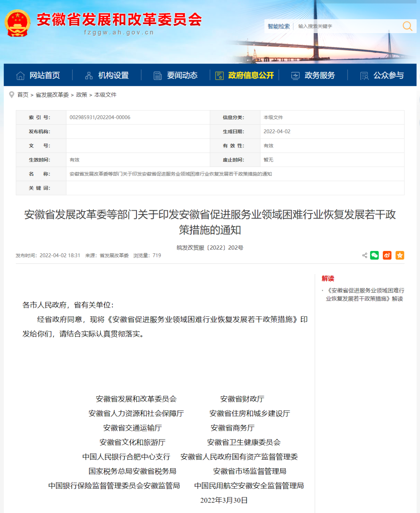Click the Weibo share icon

tap(387, 255)
